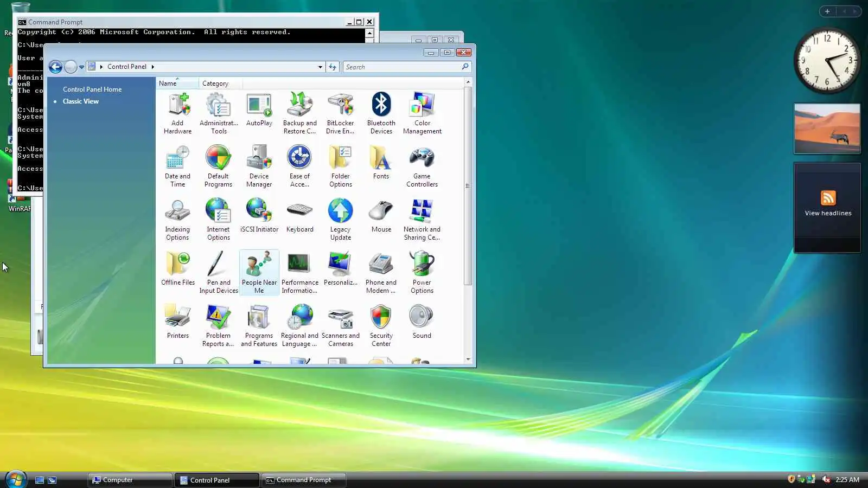Open iSCSI Initiator icon
Viewport: 868px width, 488px height.
[259, 216]
